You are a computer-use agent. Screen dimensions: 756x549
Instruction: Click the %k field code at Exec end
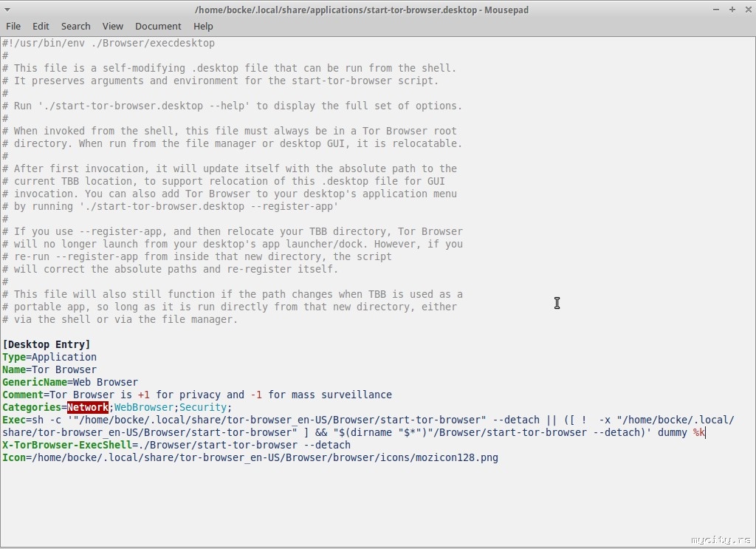tap(698, 432)
